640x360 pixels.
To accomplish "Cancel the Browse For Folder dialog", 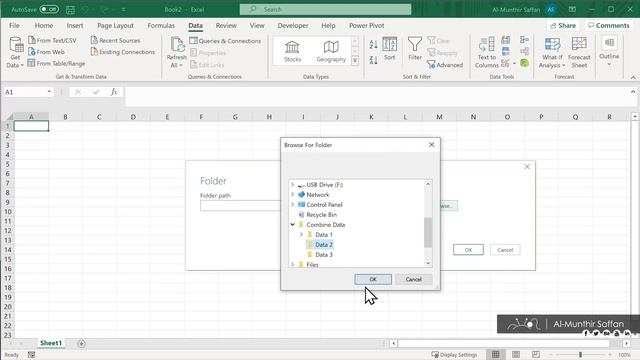I will pos(413,279).
